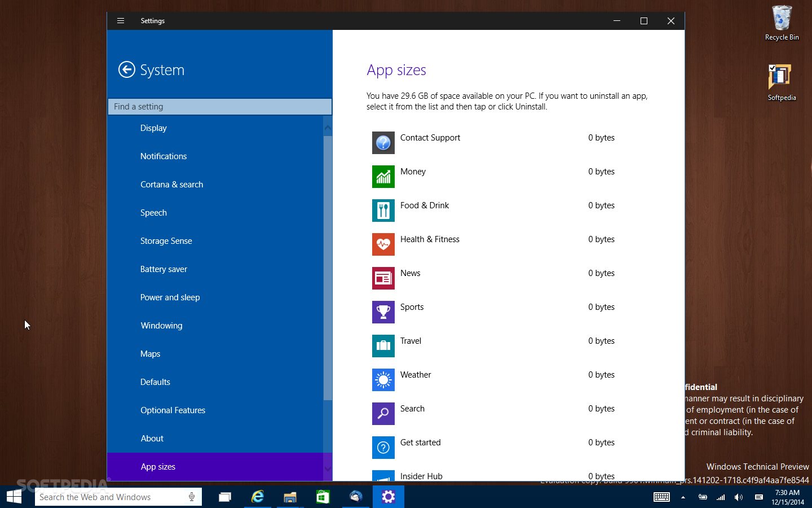Click the Search magnifier app icon
This screenshot has height=508, width=812.
[383, 414]
